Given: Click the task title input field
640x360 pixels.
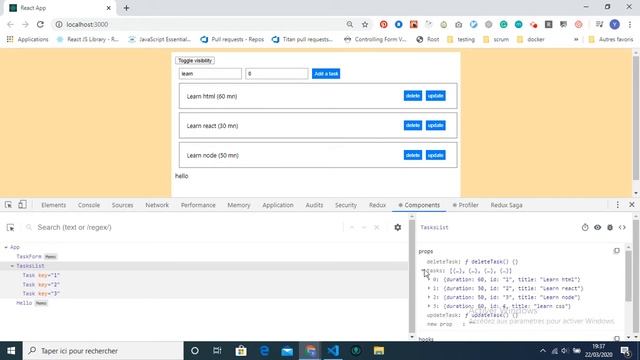Looking at the screenshot, I should click(210, 73).
